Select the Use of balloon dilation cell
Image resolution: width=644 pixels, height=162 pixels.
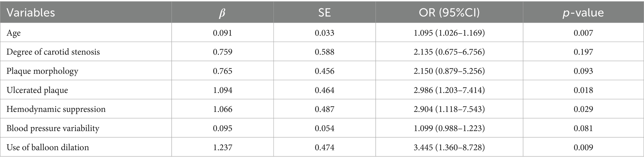click(x=48, y=147)
